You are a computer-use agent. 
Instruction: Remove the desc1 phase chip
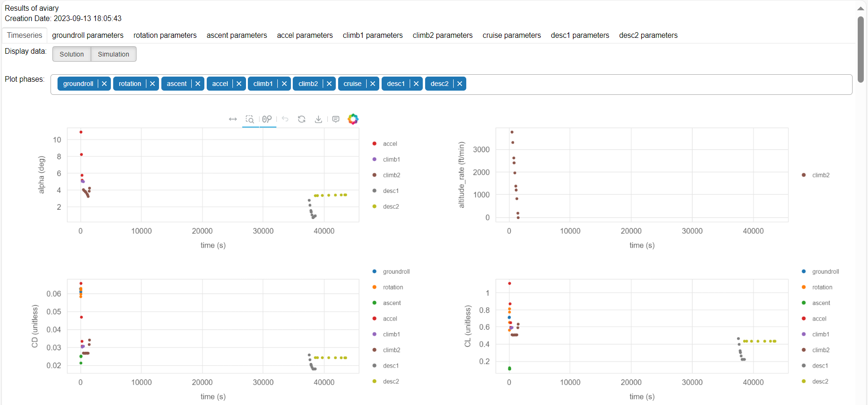[x=416, y=84]
